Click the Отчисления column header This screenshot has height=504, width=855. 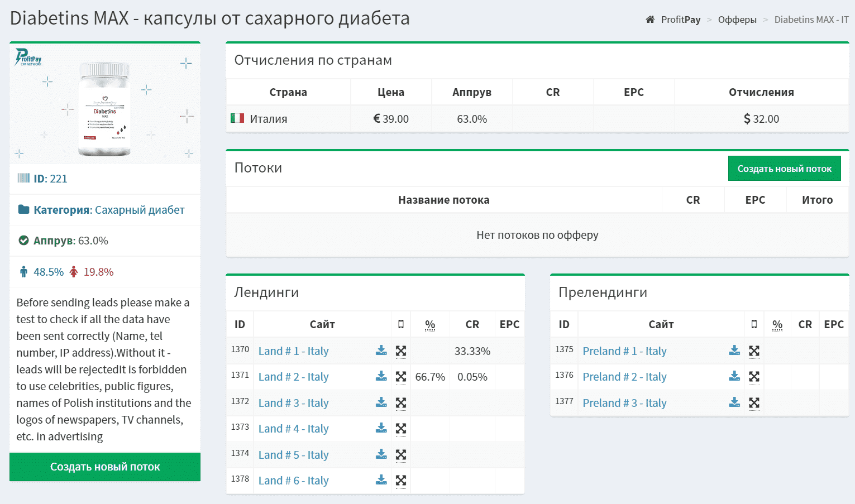[761, 92]
